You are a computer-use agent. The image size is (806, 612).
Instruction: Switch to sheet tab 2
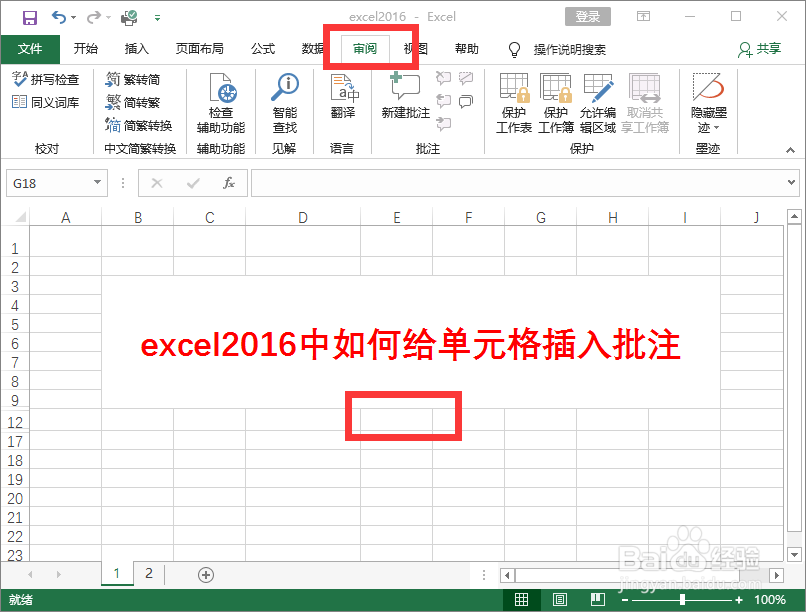click(x=149, y=573)
